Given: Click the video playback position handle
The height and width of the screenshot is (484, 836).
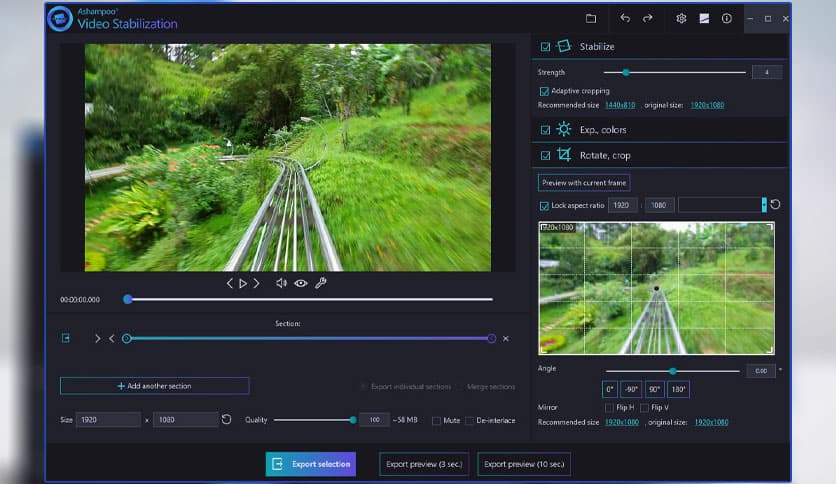Looking at the screenshot, I should [127, 300].
